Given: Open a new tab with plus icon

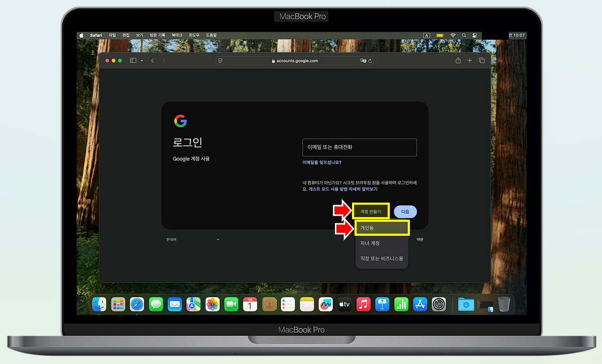Looking at the screenshot, I should [x=470, y=61].
